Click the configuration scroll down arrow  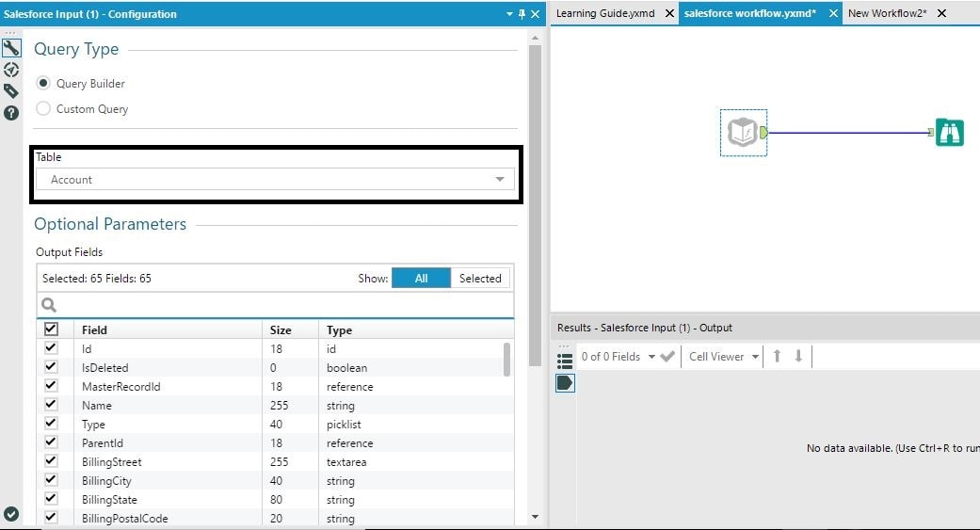coord(535,517)
